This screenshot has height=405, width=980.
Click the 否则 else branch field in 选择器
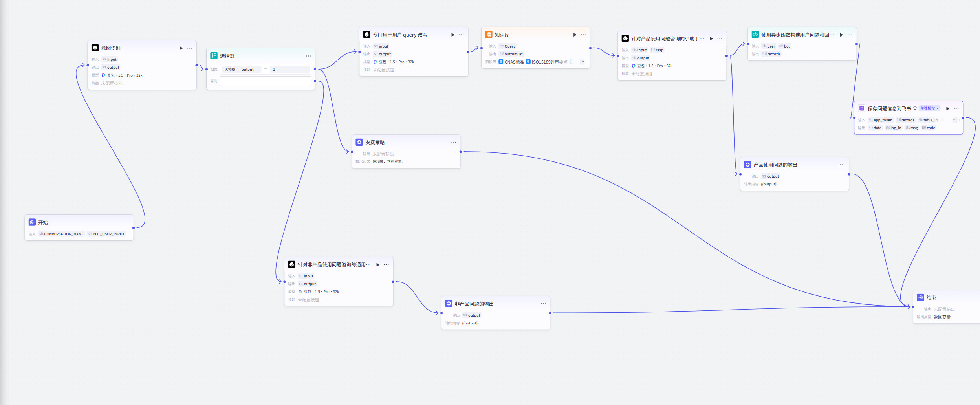266,81
